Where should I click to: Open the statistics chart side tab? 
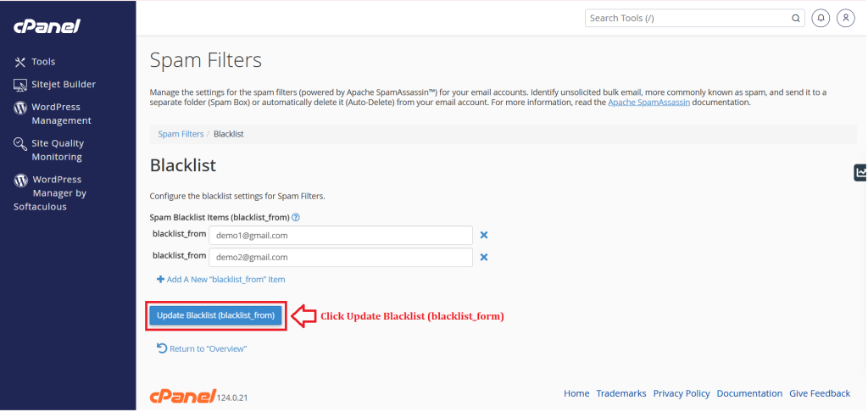861,172
